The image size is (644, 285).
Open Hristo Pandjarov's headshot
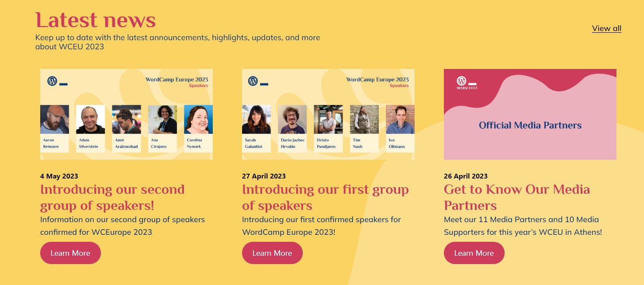pos(328,119)
